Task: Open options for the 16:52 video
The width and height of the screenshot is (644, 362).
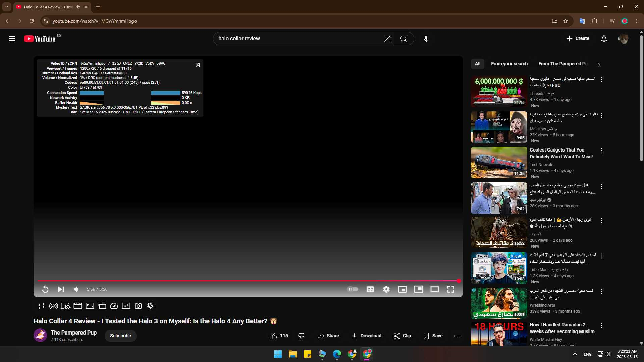Action: click(602, 221)
